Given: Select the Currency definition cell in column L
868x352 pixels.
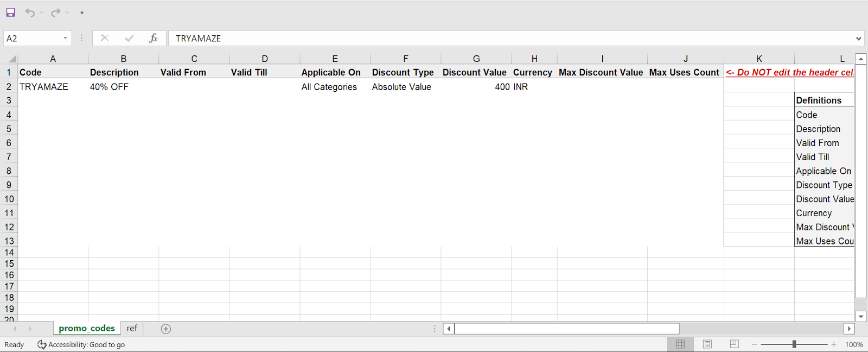Looking at the screenshot, I should click(824, 213).
